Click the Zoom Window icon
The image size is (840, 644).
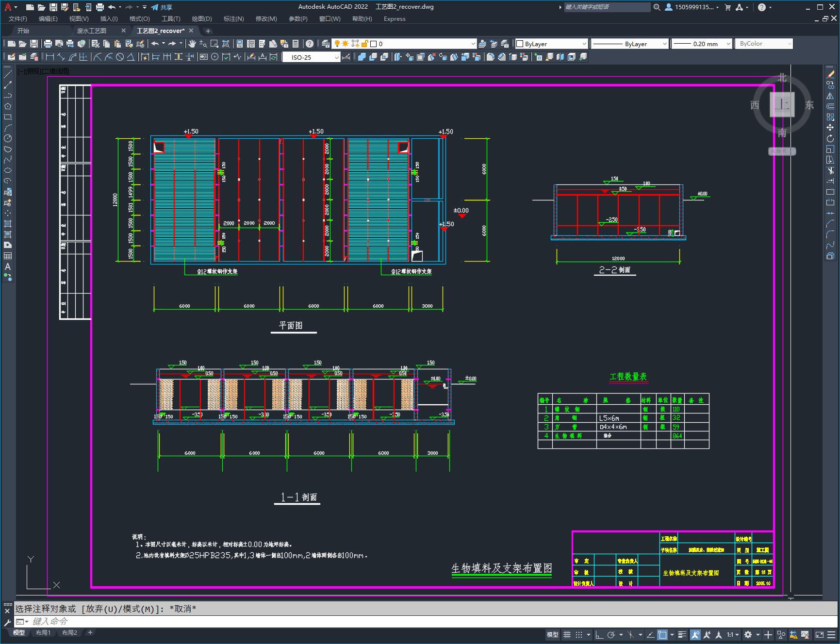pos(214,44)
